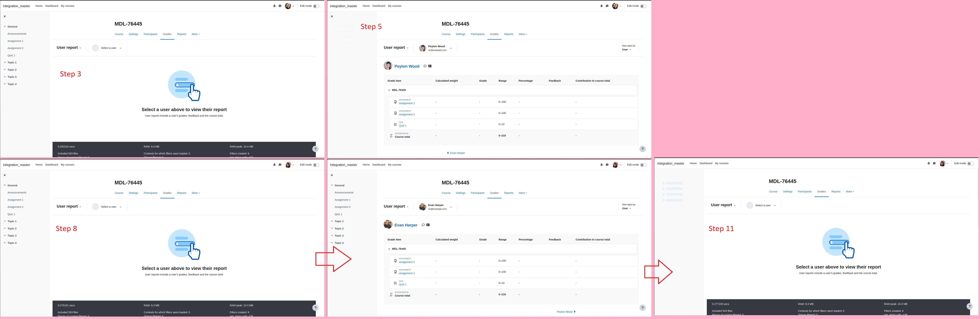Open Evan Harper user selector dropdown
Viewport: 980px width, 319px height.
point(435,207)
